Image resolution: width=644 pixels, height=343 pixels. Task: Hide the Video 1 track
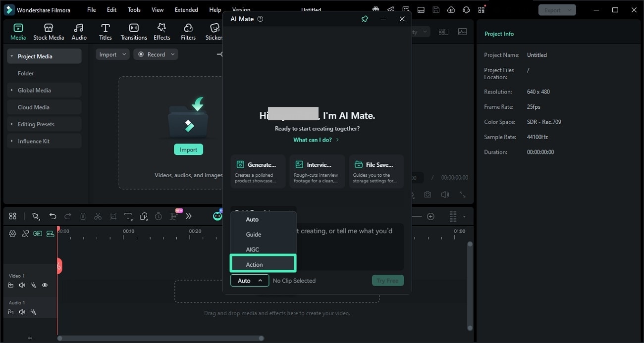pyautogui.click(x=45, y=285)
